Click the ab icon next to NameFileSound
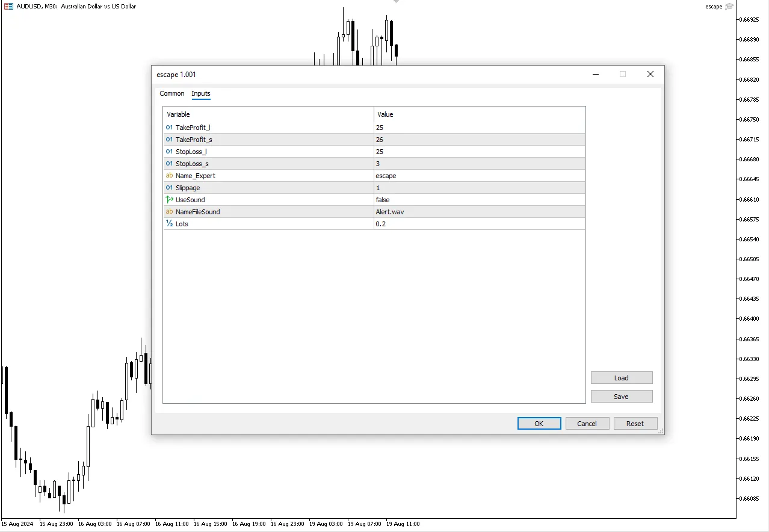Viewport: 769px width, 532px height. pyautogui.click(x=169, y=211)
